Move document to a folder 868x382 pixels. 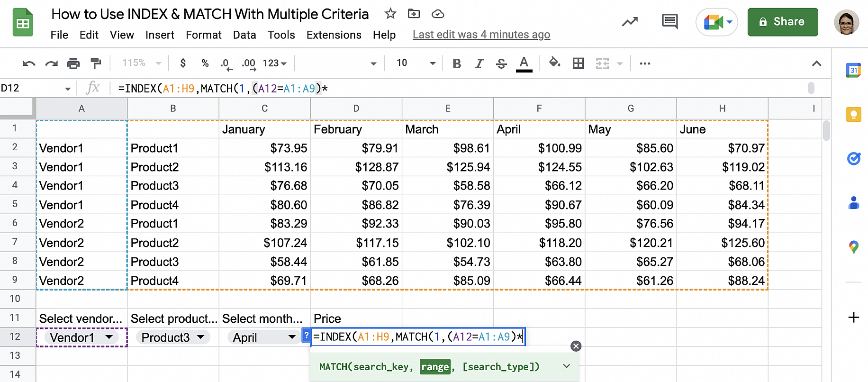pos(414,14)
